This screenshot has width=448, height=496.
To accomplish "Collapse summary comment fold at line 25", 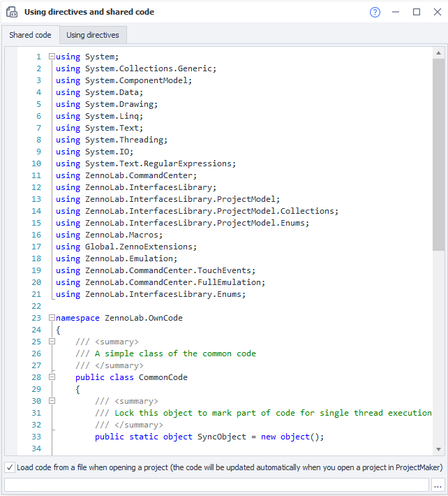I will tap(52, 342).
